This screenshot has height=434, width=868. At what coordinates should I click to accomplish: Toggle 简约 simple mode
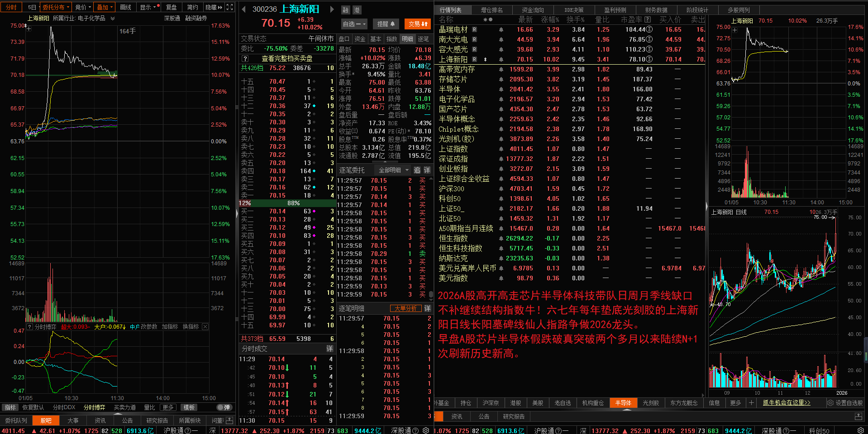coord(192,7)
